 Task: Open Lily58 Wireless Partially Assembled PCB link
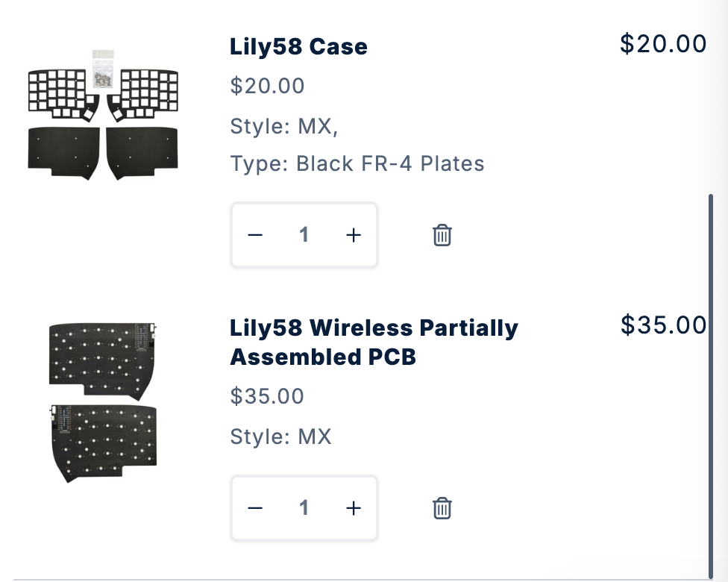(x=374, y=342)
